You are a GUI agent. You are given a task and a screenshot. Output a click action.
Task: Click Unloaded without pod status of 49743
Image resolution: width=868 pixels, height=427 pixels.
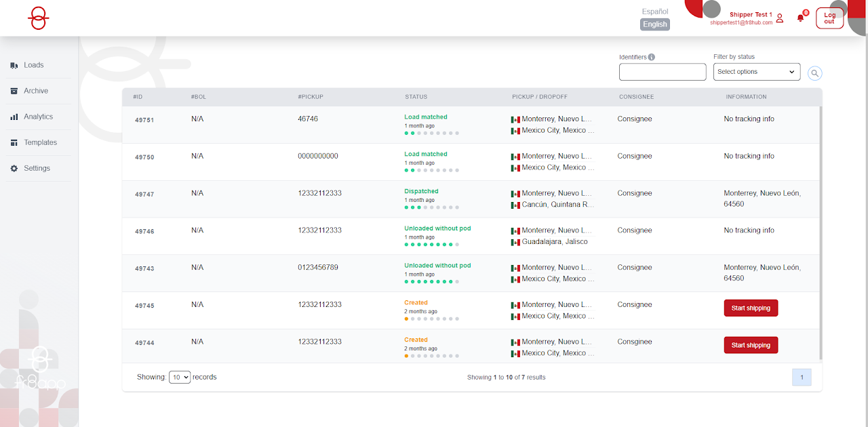[x=437, y=266]
